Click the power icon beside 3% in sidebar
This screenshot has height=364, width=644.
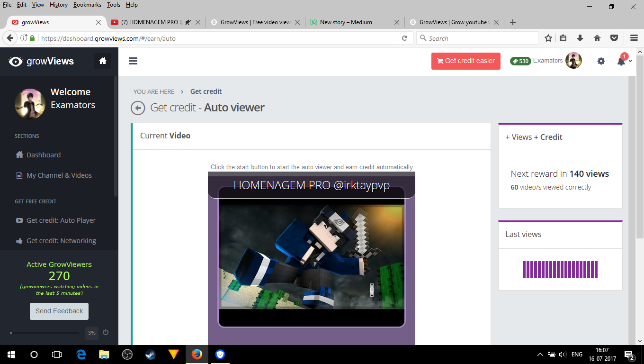coord(106,332)
